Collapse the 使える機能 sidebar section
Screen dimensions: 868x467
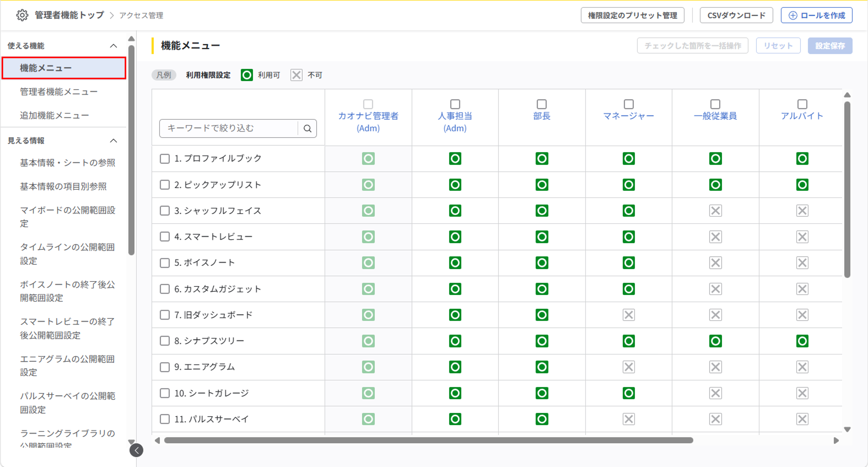pyautogui.click(x=114, y=46)
